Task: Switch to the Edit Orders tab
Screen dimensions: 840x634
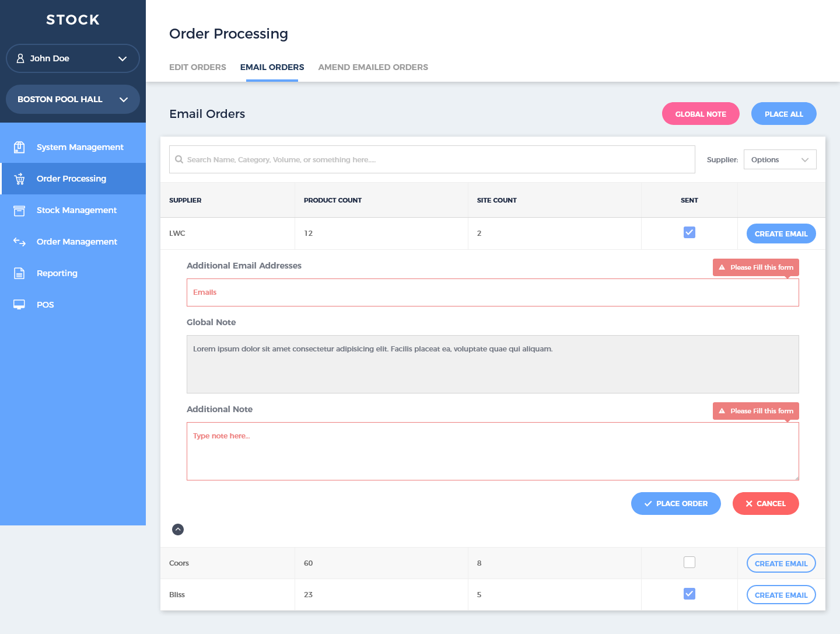Action: pyautogui.click(x=197, y=67)
